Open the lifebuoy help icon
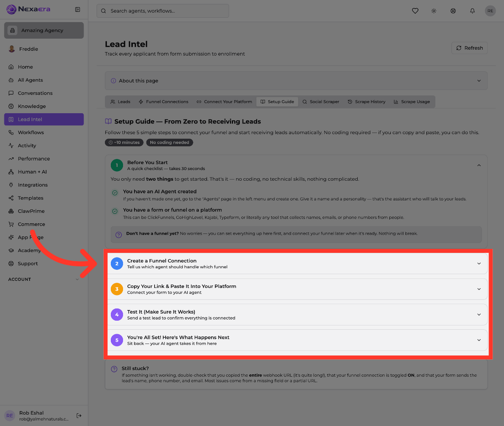Viewport: 504px width, 426px height. (x=453, y=11)
